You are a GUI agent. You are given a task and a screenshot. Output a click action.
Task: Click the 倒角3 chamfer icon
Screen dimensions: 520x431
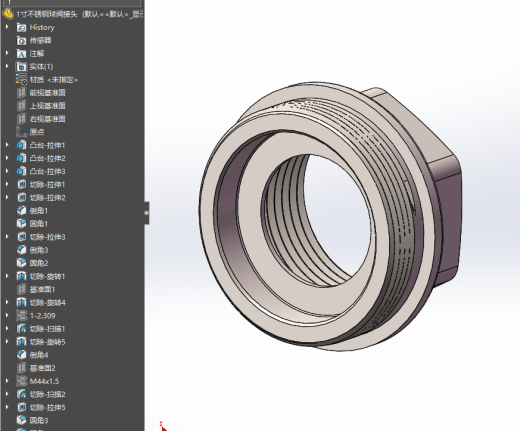click(21, 250)
